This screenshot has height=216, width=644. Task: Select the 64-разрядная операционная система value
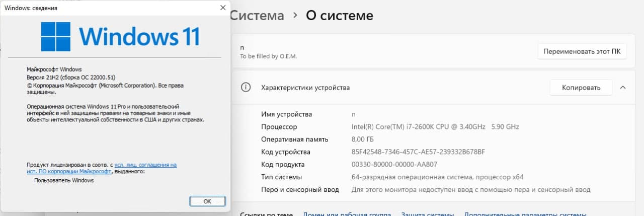tap(437, 177)
